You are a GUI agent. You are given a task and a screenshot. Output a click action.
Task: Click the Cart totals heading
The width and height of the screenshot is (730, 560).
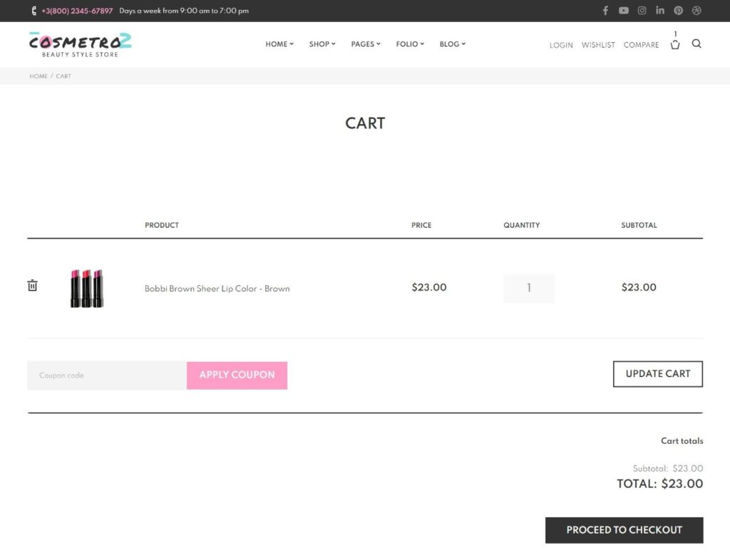coord(682,441)
